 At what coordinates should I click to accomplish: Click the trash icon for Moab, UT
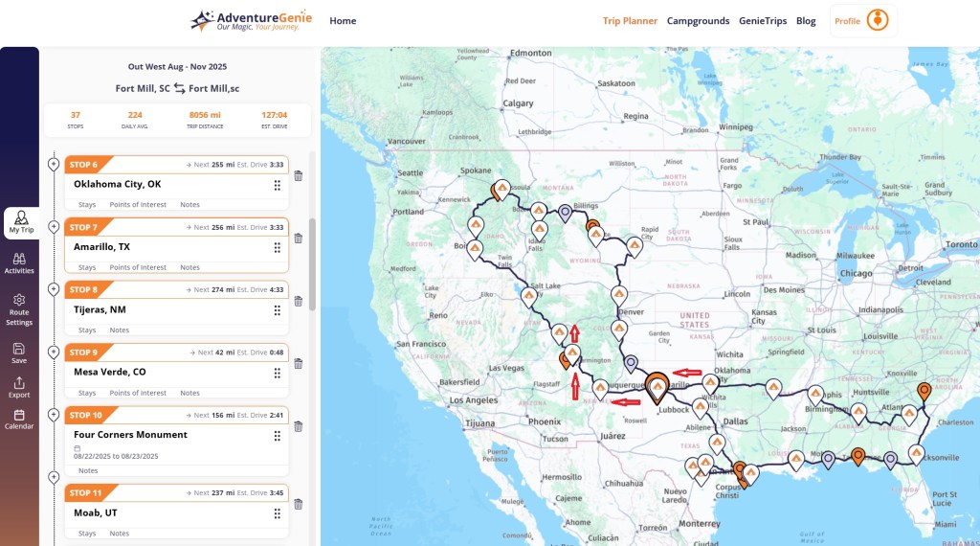pos(298,504)
